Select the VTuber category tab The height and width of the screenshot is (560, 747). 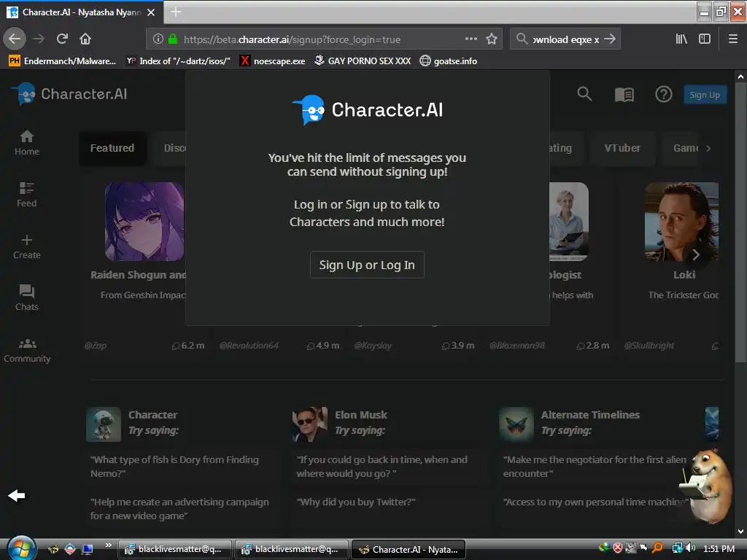pyautogui.click(x=622, y=148)
